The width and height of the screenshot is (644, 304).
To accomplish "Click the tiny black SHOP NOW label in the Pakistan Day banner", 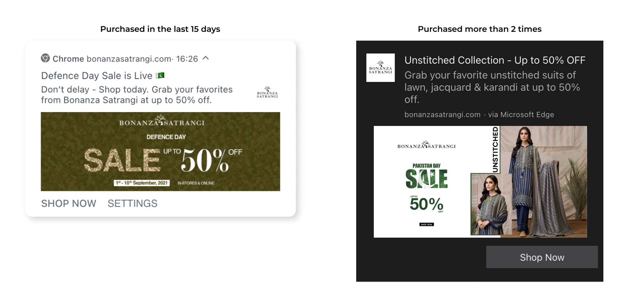I will 427,224.
